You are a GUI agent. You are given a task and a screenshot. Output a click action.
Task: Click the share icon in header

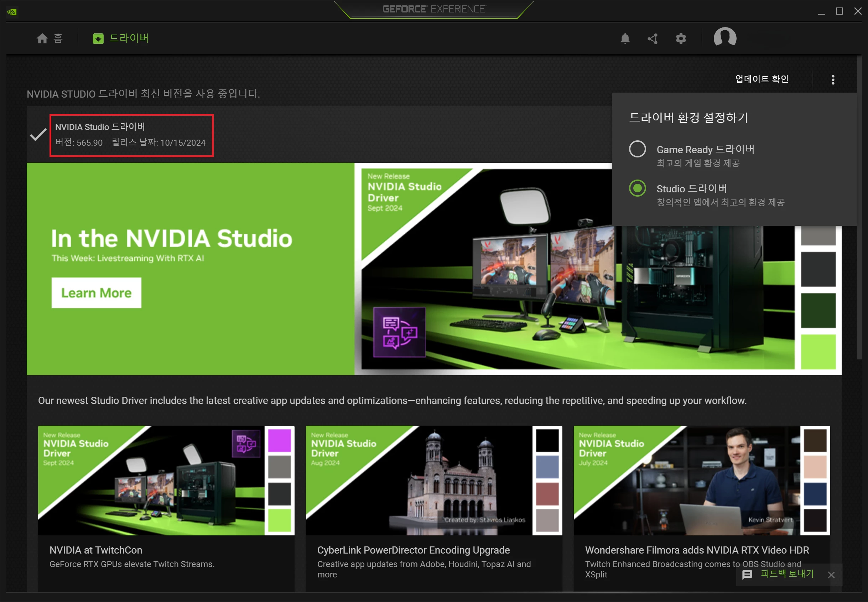tap(653, 38)
